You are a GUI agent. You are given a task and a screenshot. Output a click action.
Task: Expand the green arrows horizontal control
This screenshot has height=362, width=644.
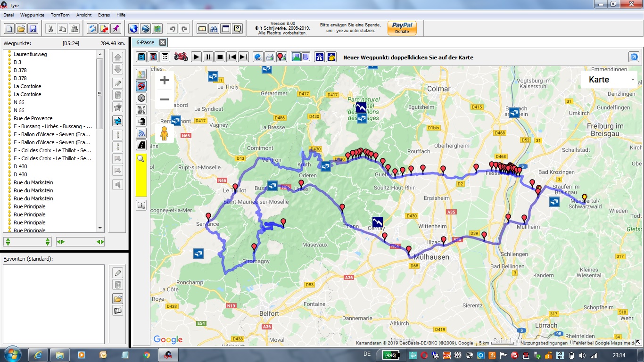[80, 242]
